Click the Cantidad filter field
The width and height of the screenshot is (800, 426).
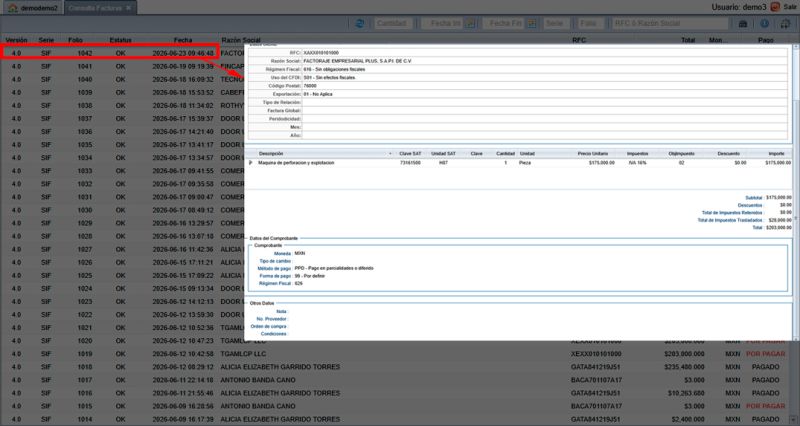(x=391, y=23)
